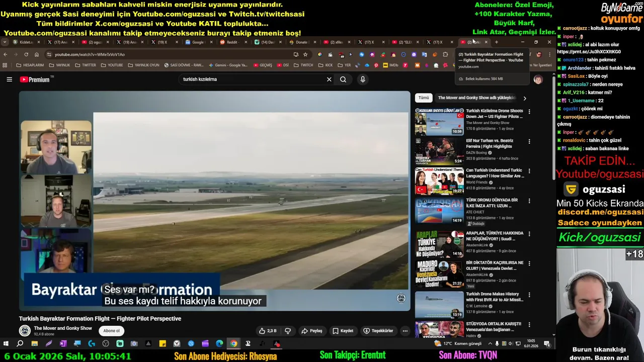Switch to Chrome on the taskbar
This screenshot has height=362, width=644.
[234, 344]
